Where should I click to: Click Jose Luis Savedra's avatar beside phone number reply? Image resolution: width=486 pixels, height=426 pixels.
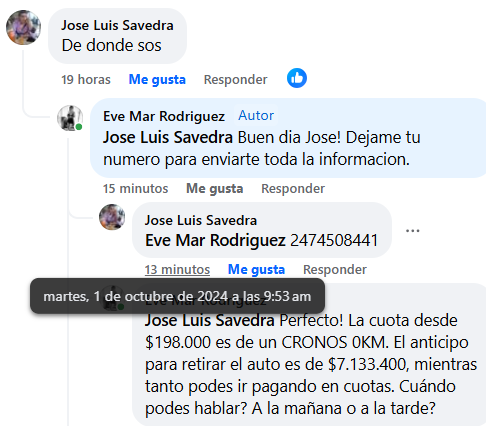(112, 217)
